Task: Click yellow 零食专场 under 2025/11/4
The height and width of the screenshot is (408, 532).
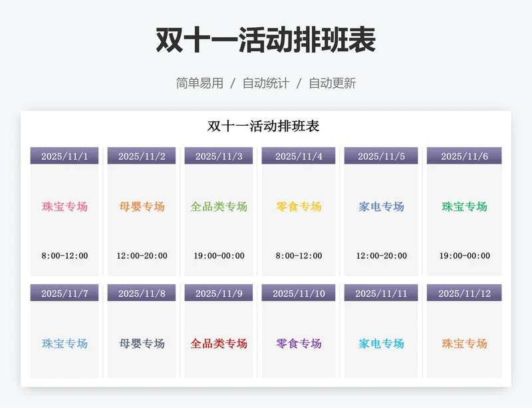Action: [x=299, y=206]
